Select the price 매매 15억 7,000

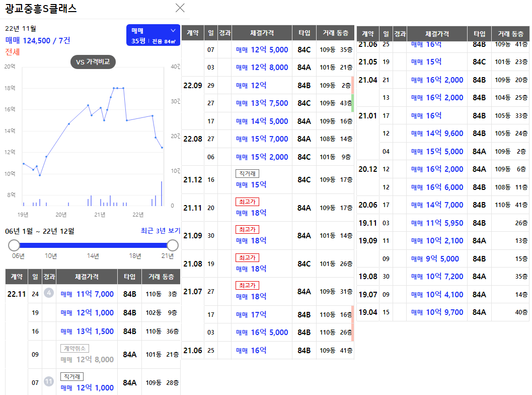[x=262, y=139]
